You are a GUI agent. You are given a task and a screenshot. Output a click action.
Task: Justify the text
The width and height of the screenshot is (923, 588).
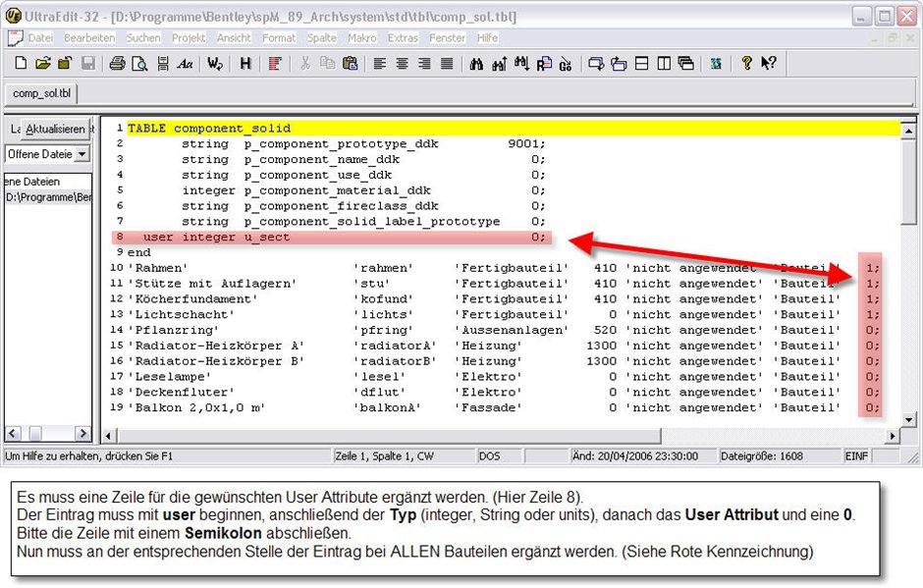coord(447,63)
